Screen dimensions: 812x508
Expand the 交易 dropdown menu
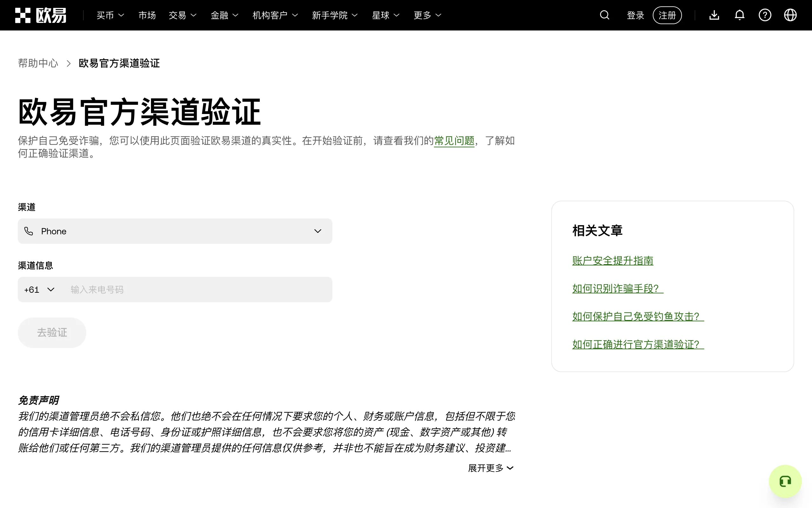(182, 15)
